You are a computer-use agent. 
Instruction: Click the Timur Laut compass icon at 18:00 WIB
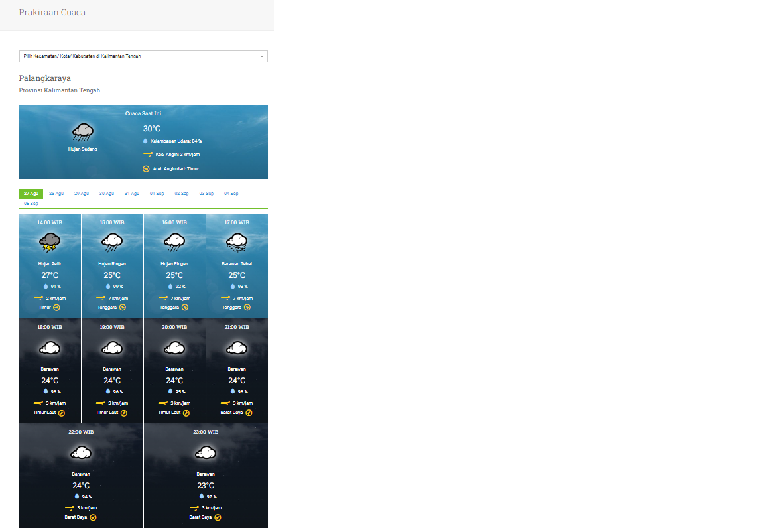click(62, 413)
